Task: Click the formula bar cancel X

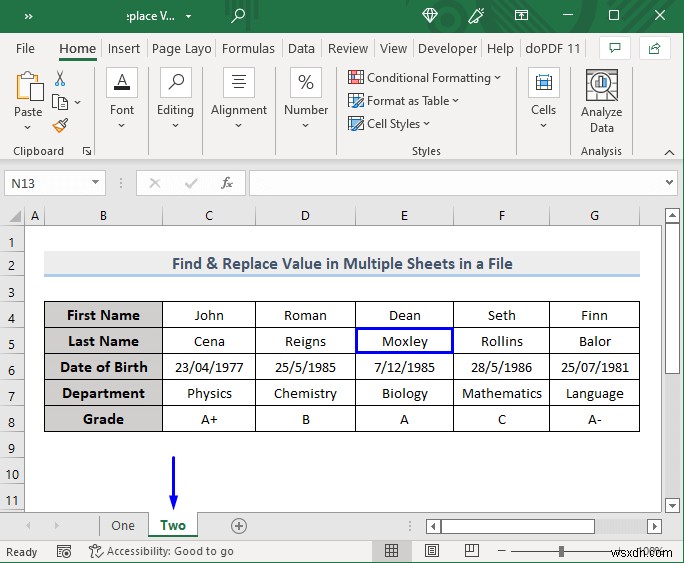Action: point(154,183)
